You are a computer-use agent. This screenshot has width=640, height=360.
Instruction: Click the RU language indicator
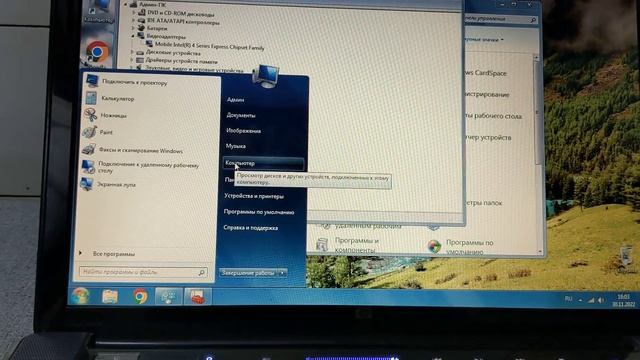[x=568, y=299]
